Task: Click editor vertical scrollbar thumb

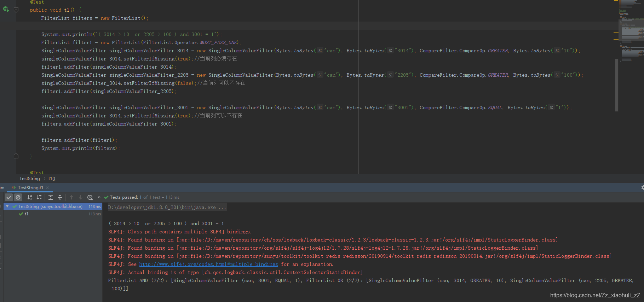Action: pyautogui.click(x=617, y=85)
